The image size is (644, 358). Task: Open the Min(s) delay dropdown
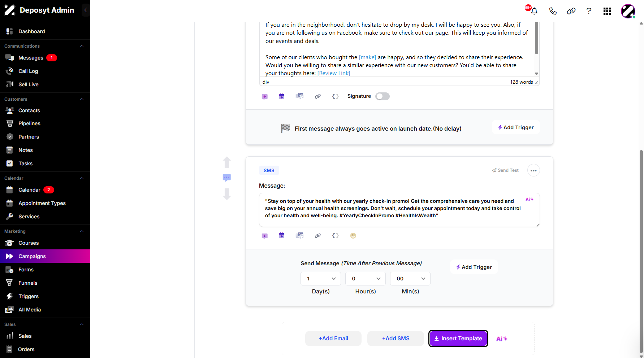[410, 279]
